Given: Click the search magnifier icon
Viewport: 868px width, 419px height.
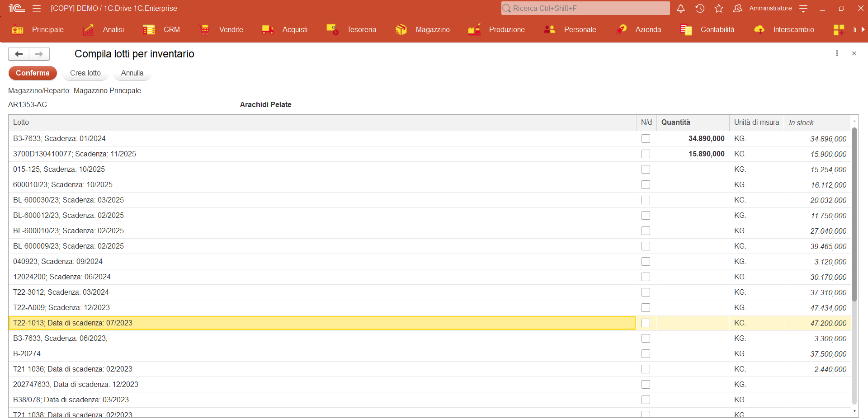Looking at the screenshot, I should point(507,8).
